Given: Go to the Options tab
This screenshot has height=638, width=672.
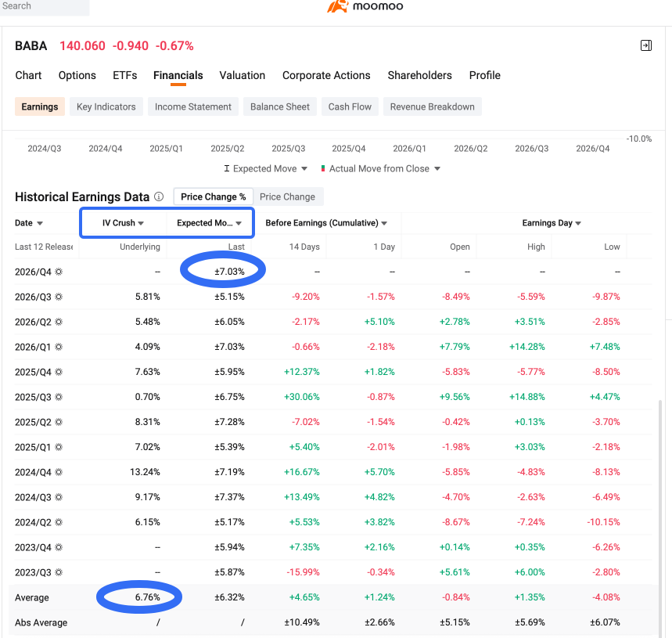Looking at the screenshot, I should [x=77, y=75].
